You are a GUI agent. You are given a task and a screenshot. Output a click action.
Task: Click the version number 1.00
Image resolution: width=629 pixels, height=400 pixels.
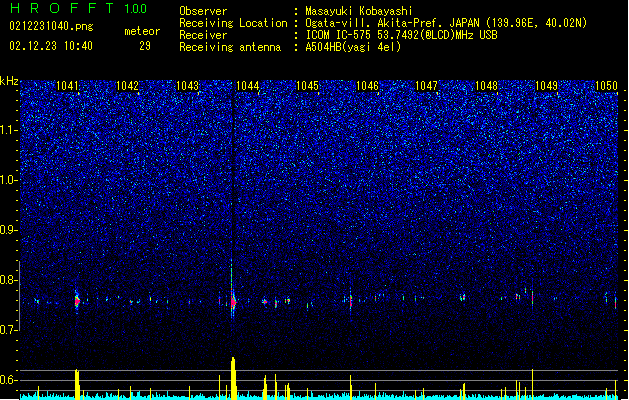coord(136,8)
